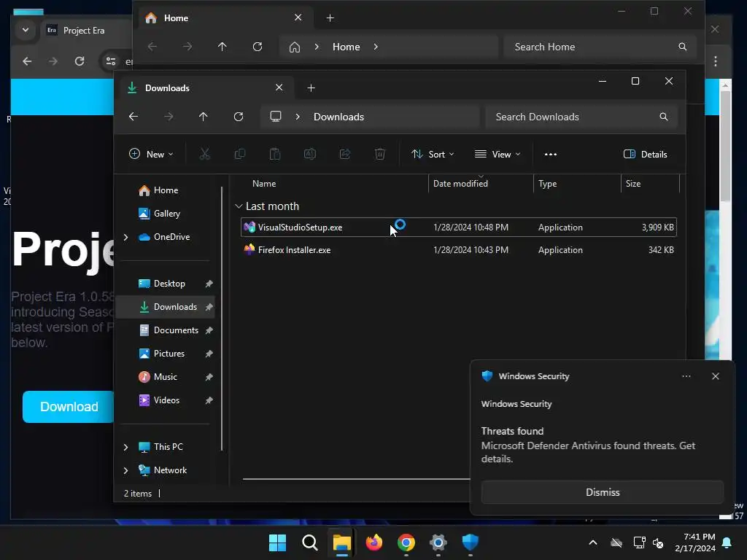Click the Threats found notification message
The height and width of the screenshot is (560, 747).
588,445
